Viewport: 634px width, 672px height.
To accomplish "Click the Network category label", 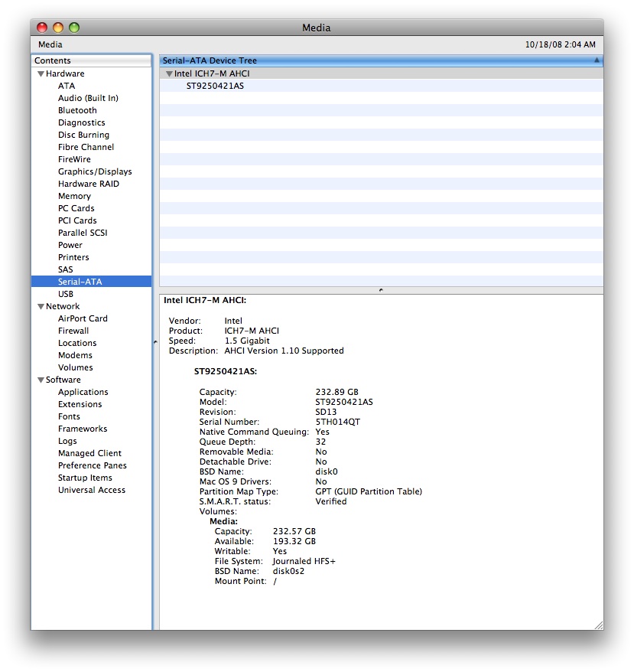I will [x=63, y=306].
